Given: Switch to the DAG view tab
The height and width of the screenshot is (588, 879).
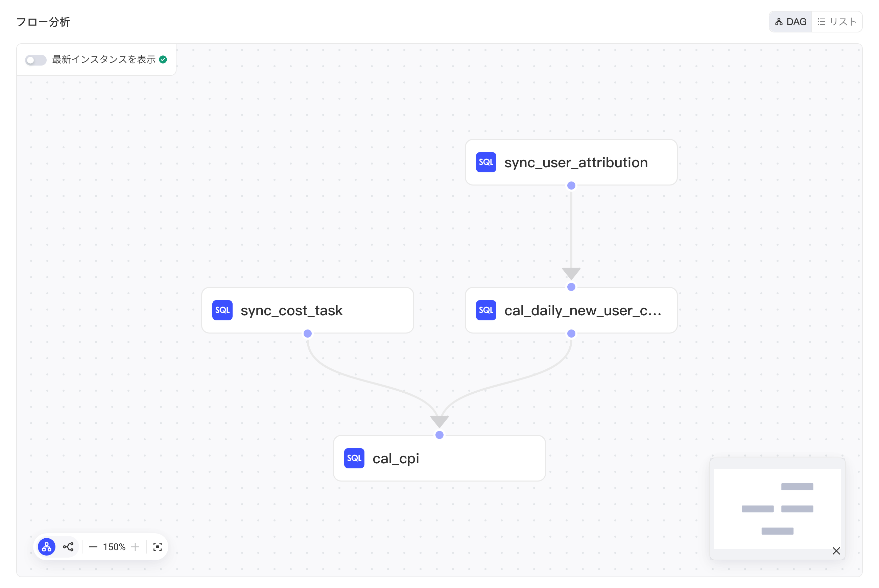Looking at the screenshot, I should pyautogui.click(x=790, y=22).
